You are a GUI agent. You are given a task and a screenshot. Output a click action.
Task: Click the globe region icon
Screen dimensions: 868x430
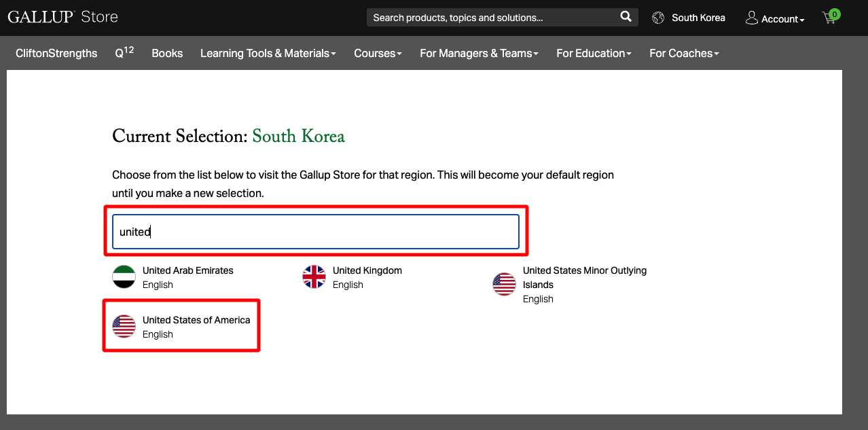coord(657,18)
